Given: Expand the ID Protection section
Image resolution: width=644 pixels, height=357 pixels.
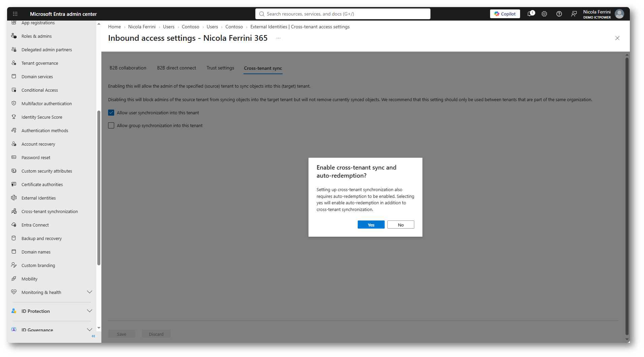Looking at the screenshot, I should click(90, 311).
